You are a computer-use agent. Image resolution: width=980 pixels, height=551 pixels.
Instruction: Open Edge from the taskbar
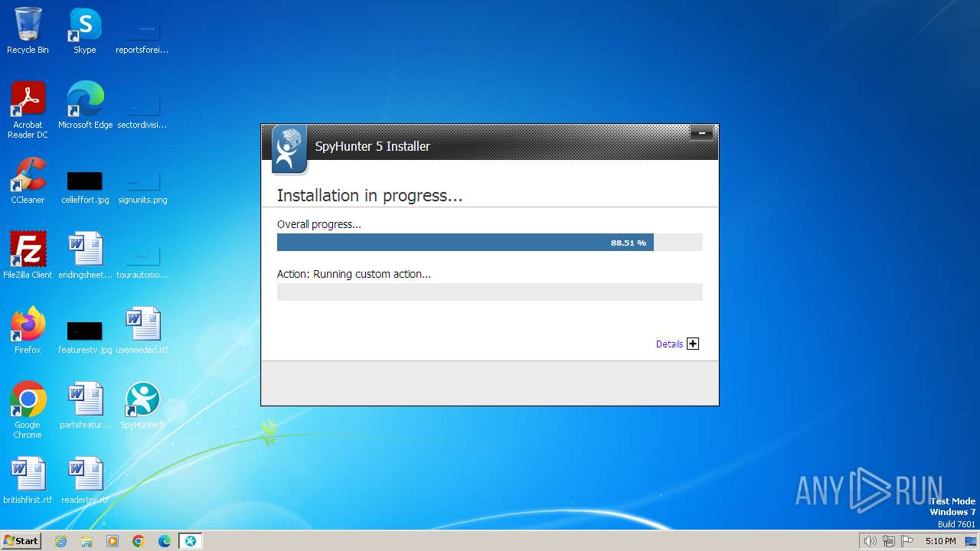click(165, 541)
